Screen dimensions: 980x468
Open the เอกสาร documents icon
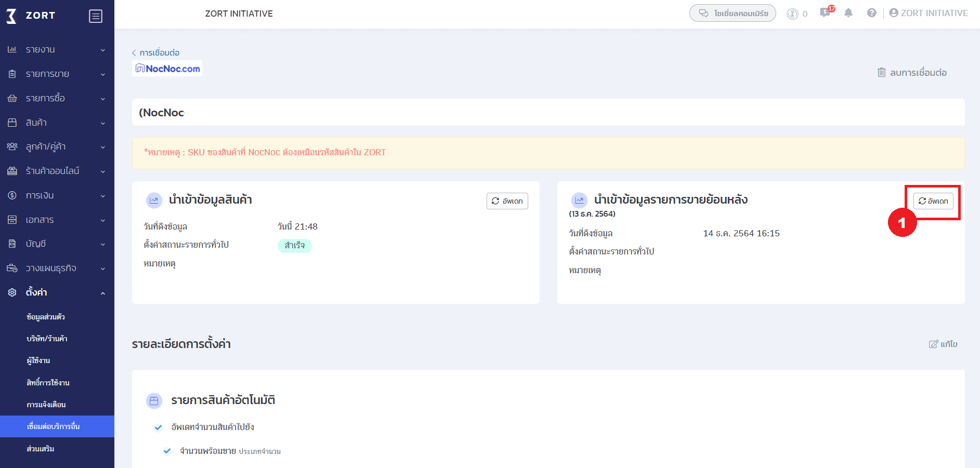coord(12,220)
